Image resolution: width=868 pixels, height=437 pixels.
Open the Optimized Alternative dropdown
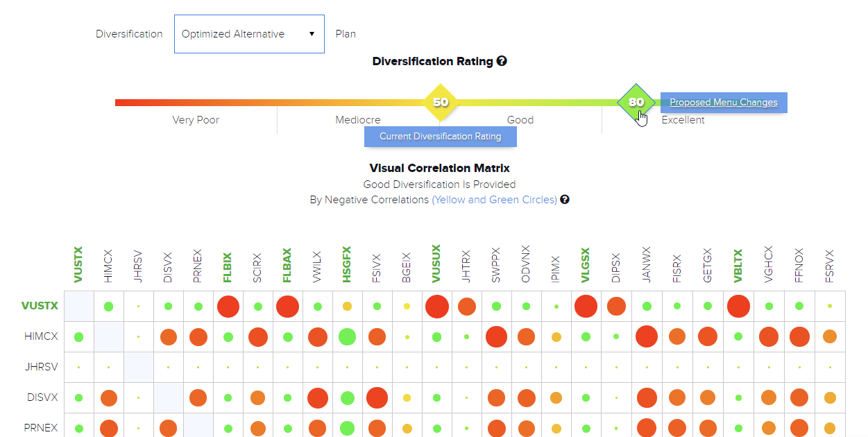249,34
